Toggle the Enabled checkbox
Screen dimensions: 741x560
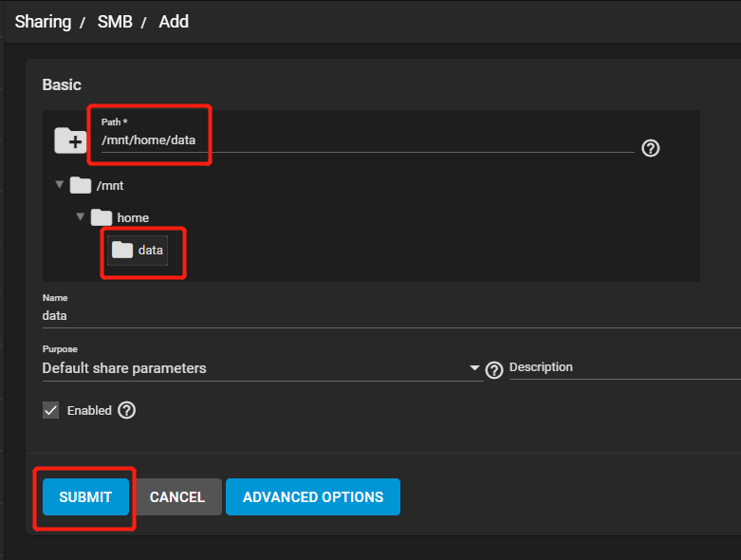tap(50, 410)
